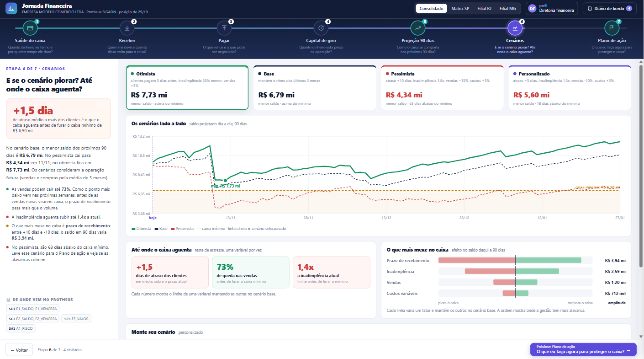Click the Inadimplência sensitivity bar

click(516, 271)
